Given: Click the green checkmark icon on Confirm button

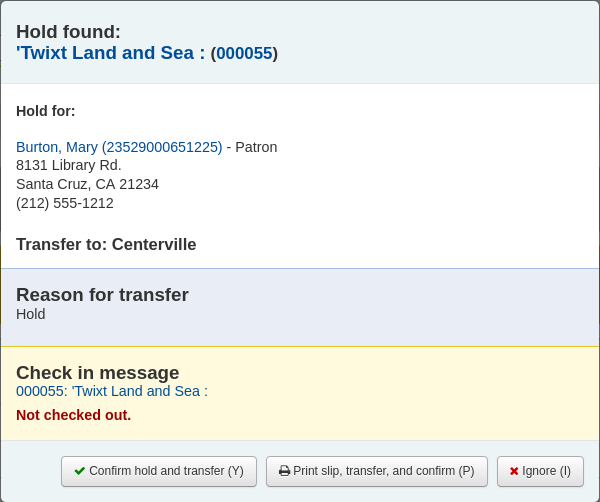Looking at the screenshot, I should click(80, 471).
